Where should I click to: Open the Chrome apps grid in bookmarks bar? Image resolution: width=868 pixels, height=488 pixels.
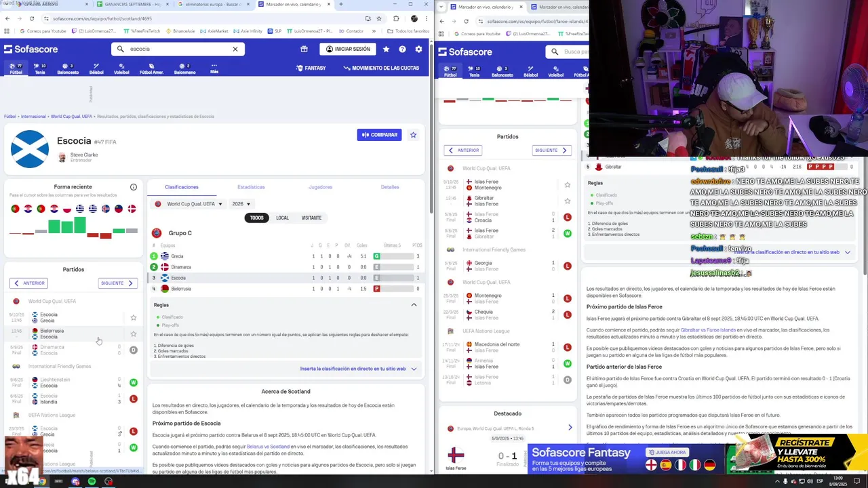7,31
